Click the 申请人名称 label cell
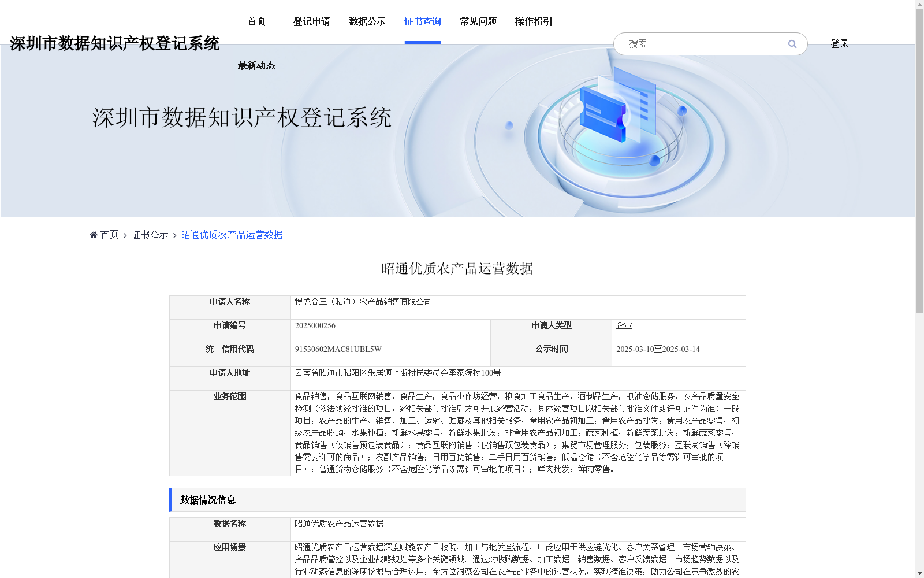 point(230,307)
